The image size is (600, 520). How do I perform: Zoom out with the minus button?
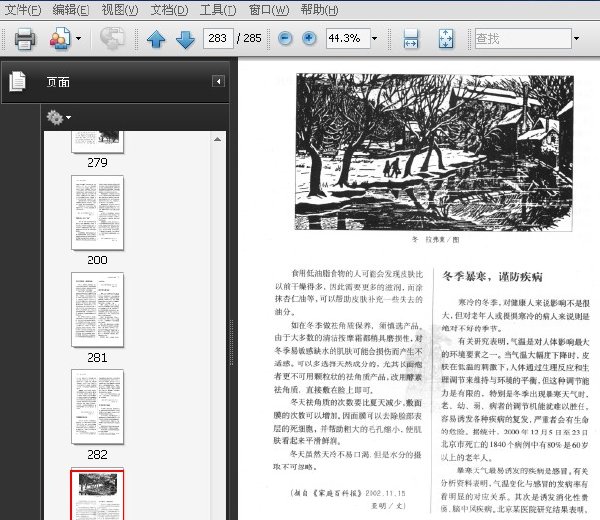click(x=285, y=38)
